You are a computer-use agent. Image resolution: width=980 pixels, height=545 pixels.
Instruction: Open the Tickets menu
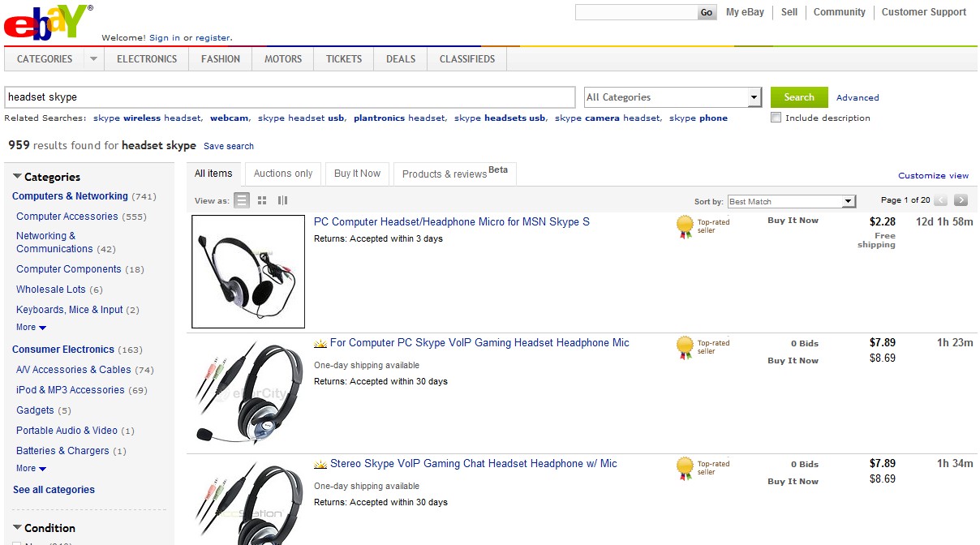[344, 59]
